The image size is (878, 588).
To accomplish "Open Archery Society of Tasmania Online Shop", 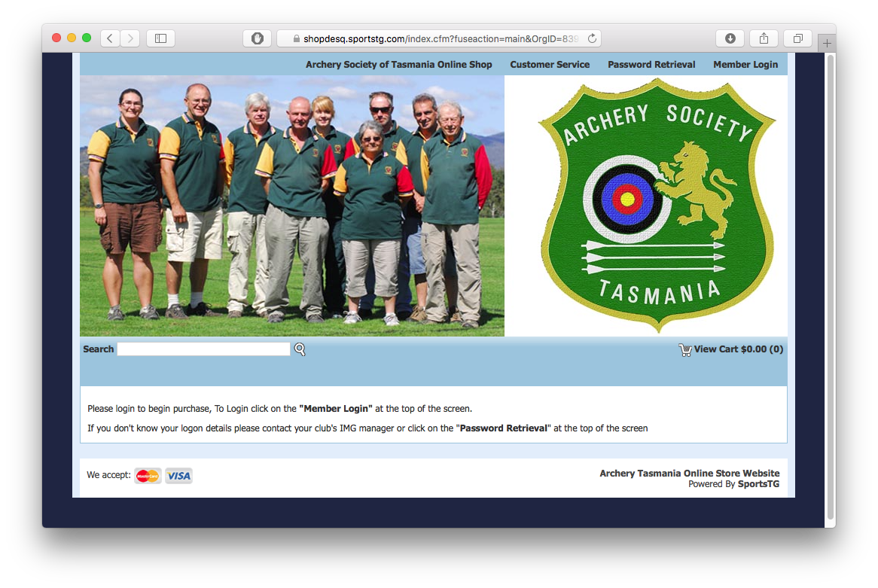I will coord(398,65).
